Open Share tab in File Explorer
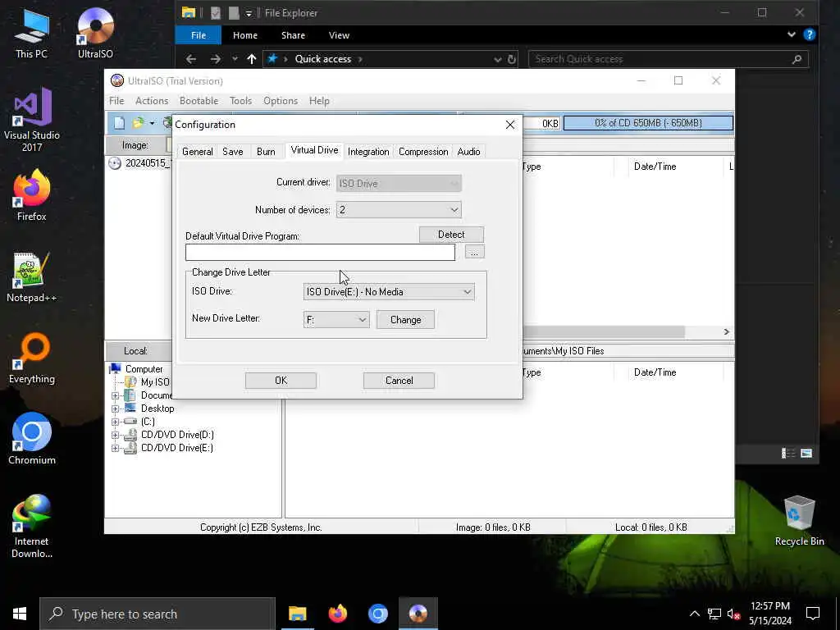Viewport: 840px width, 630px height. point(293,35)
